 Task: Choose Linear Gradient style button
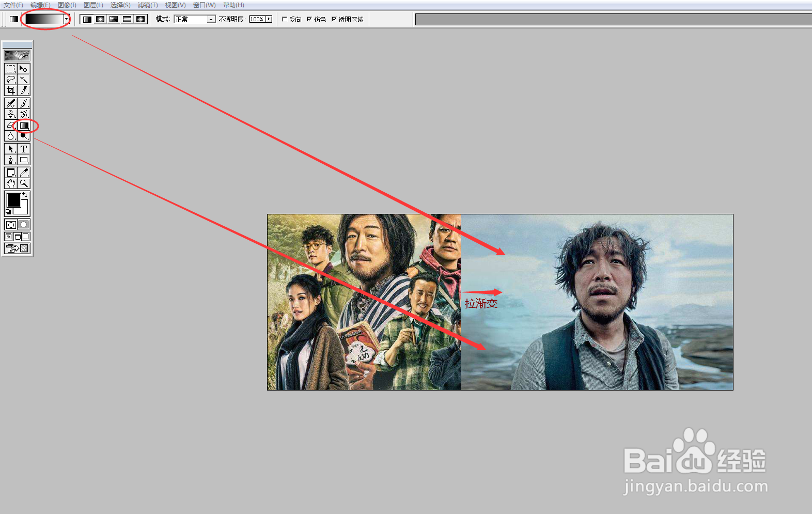point(87,19)
